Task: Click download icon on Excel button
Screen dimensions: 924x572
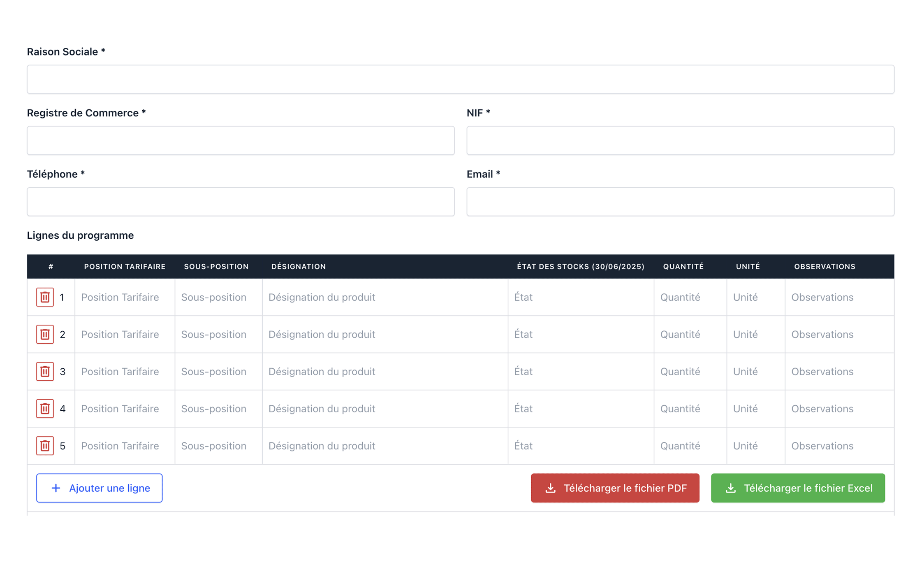Action: pyautogui.click(x=730, y=488)
